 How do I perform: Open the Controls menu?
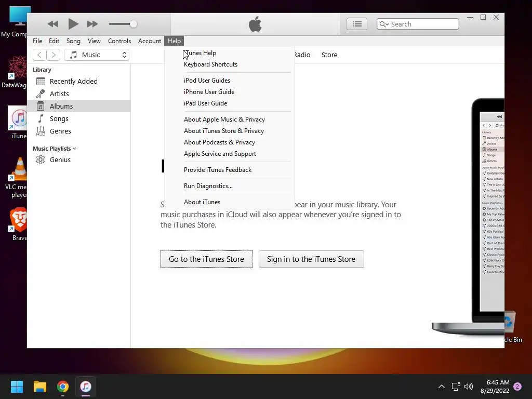pos(119,41)
